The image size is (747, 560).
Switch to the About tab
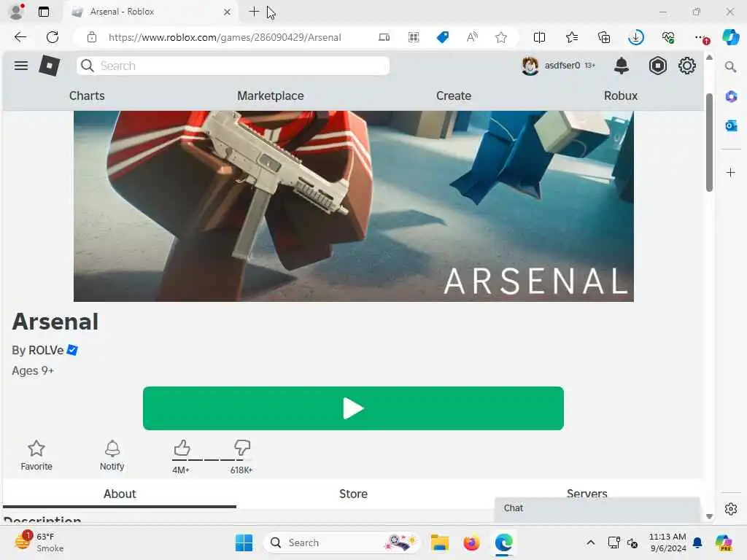pyautogui.click(x=120, y=494)
